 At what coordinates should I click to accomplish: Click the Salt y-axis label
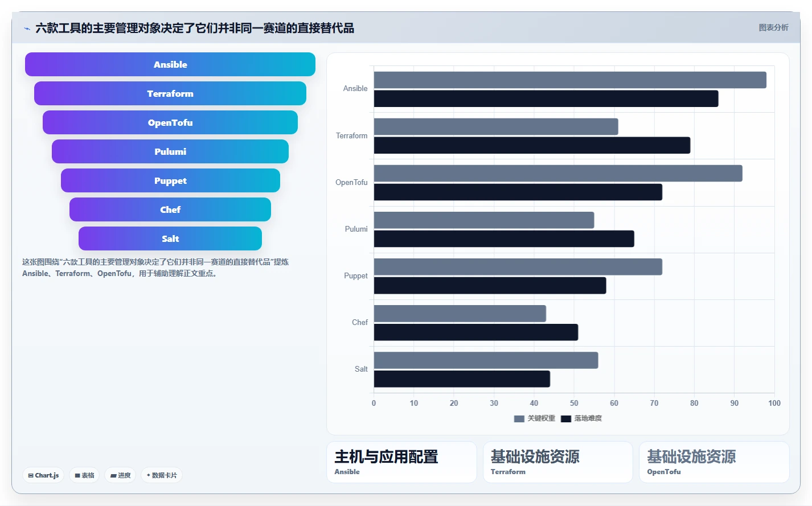pos(361,369)
